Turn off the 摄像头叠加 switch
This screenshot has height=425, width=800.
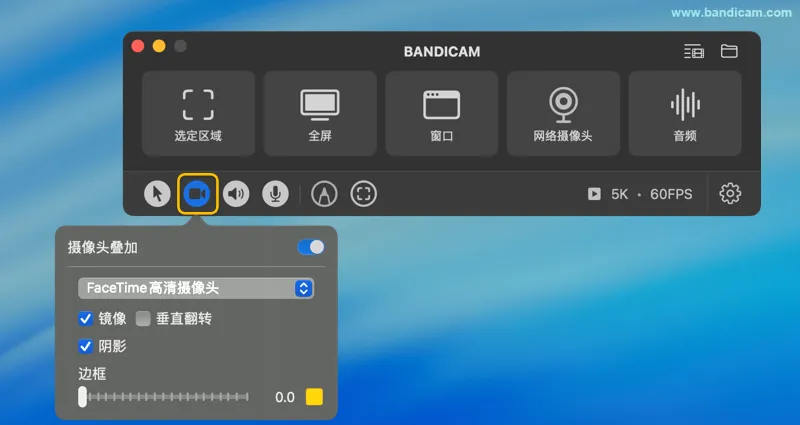click(x=311, y=247)
